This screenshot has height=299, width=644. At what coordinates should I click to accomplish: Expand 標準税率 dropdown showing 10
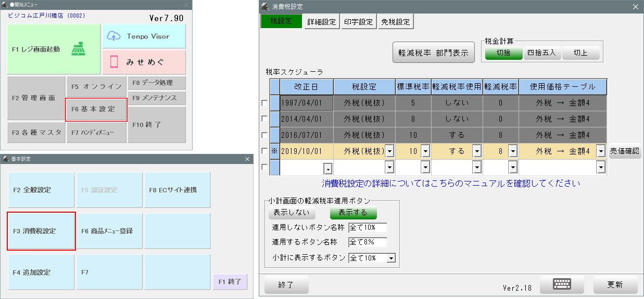pyautogui.click(x=425, y=151)
